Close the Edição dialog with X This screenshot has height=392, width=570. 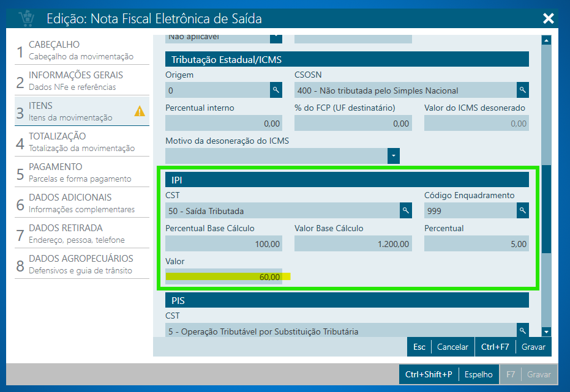point(548,19)
